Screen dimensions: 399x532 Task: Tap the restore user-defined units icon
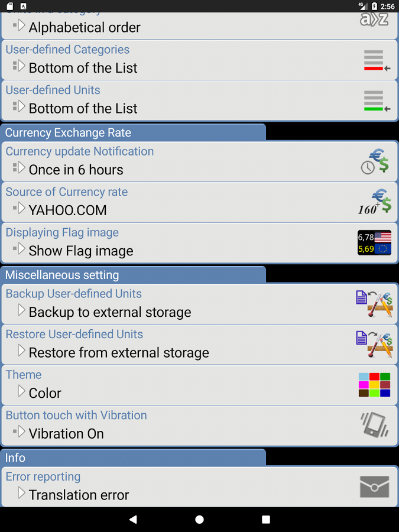pyautogui.click(x=374, y=345)
